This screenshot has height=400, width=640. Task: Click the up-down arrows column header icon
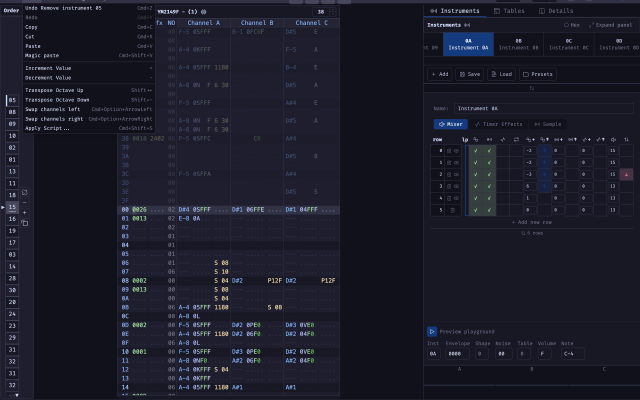[x=627, y=140]
